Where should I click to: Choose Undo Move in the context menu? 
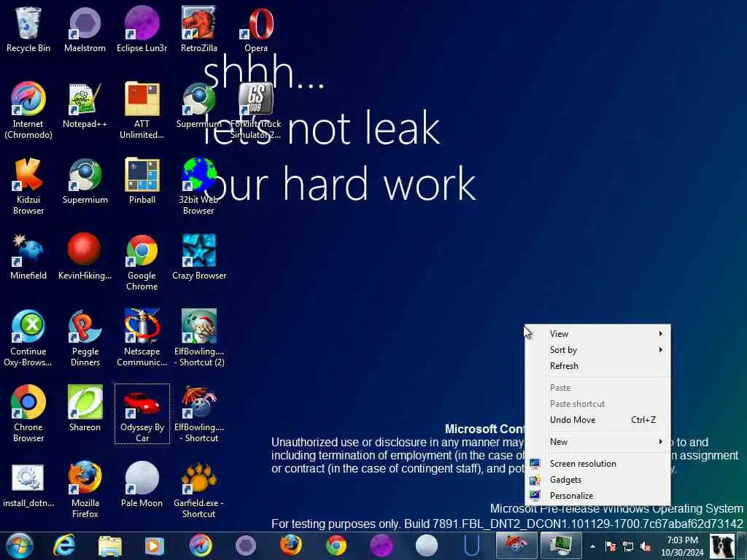(x=597, y=420)
